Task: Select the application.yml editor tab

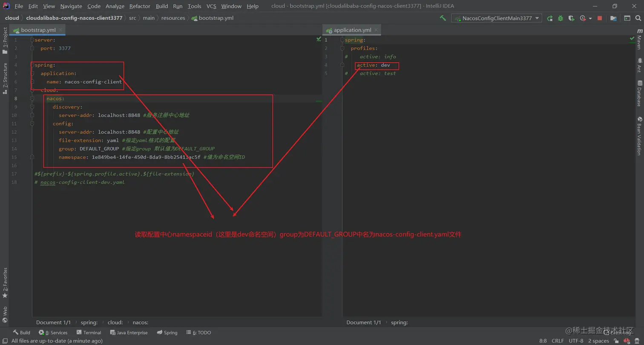Action: point(352,30)
